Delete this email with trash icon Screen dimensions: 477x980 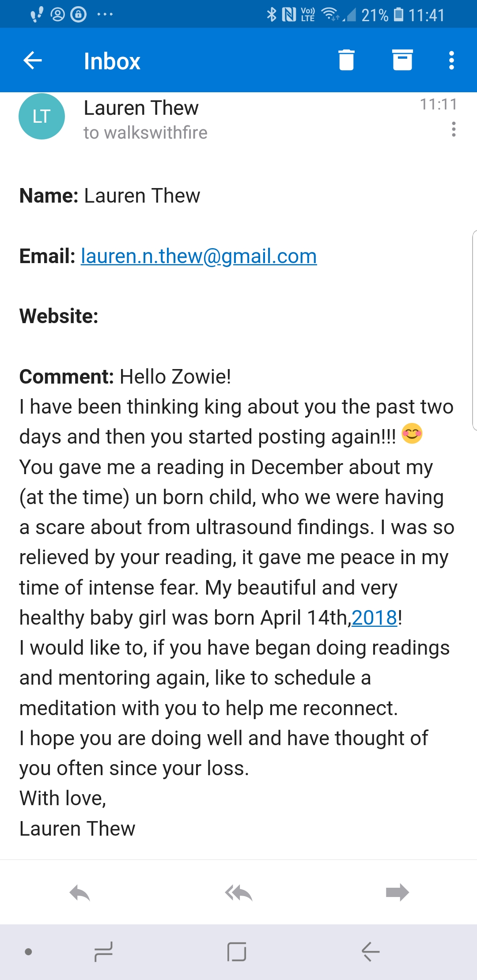click(x=346, y=60)
